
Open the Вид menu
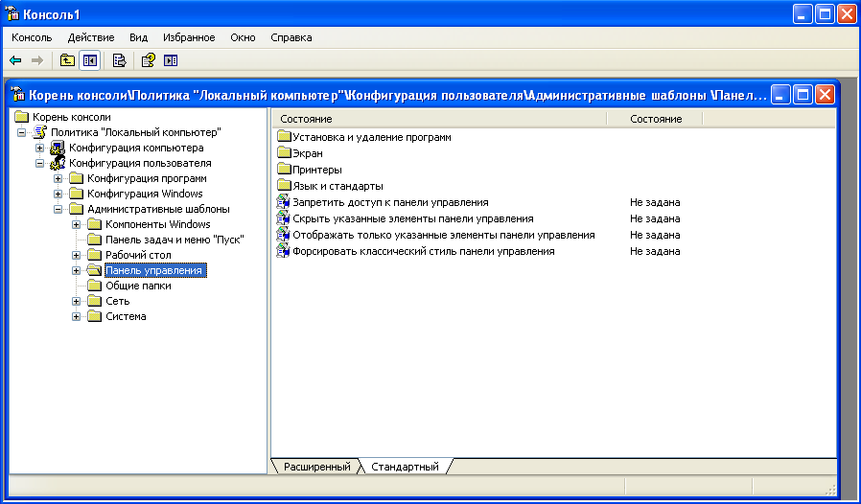point(138,37)
